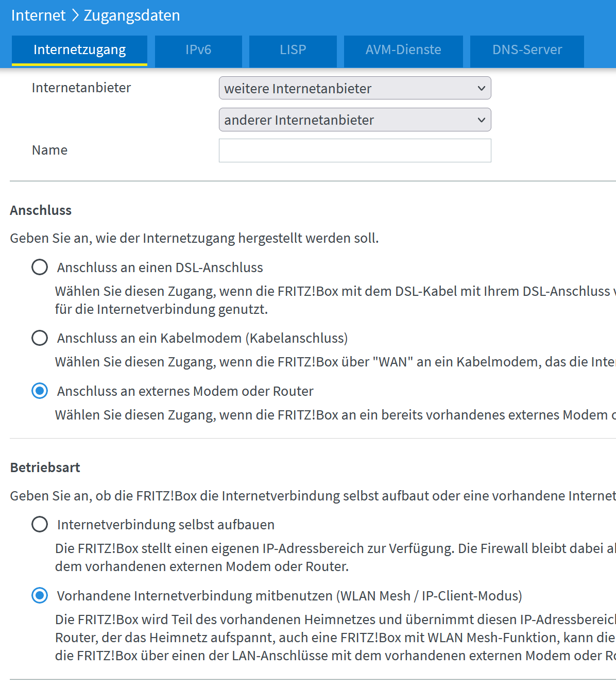Select 'Anschluss an einen DSL-Anschluss' radio
Screen dimensions: 616x686
(x=40, y=267)
